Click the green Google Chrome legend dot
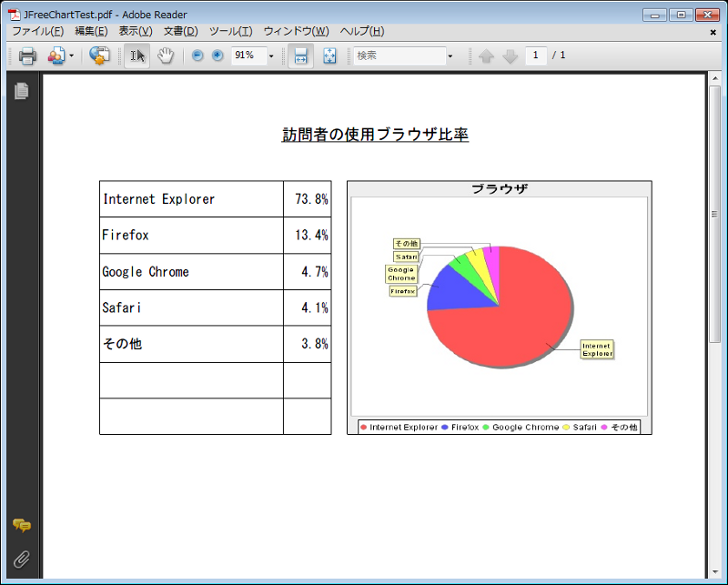728x585 pixels. (486, 427)
